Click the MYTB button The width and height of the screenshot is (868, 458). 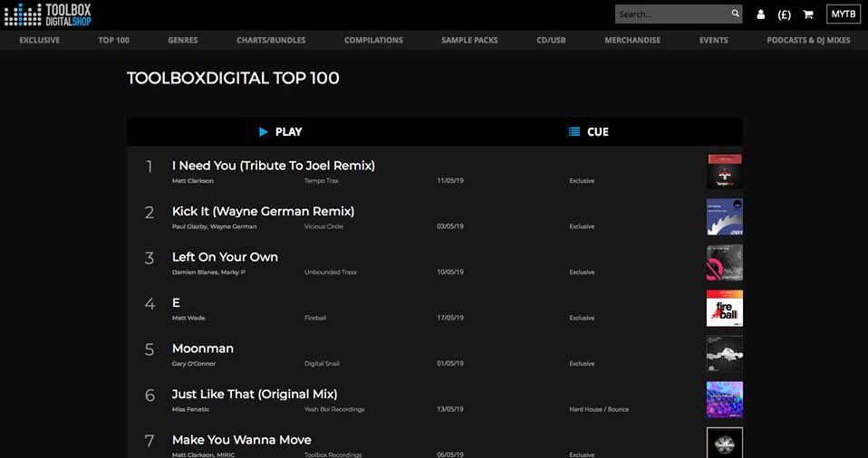tap(844, 14)
